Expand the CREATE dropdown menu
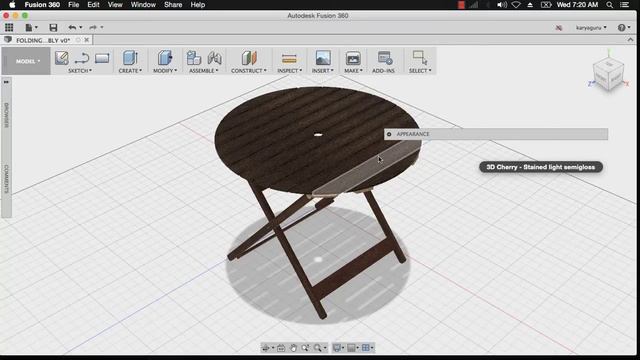Image resolution: width=640 pixels, height=360 pixels. coord(130,71)
